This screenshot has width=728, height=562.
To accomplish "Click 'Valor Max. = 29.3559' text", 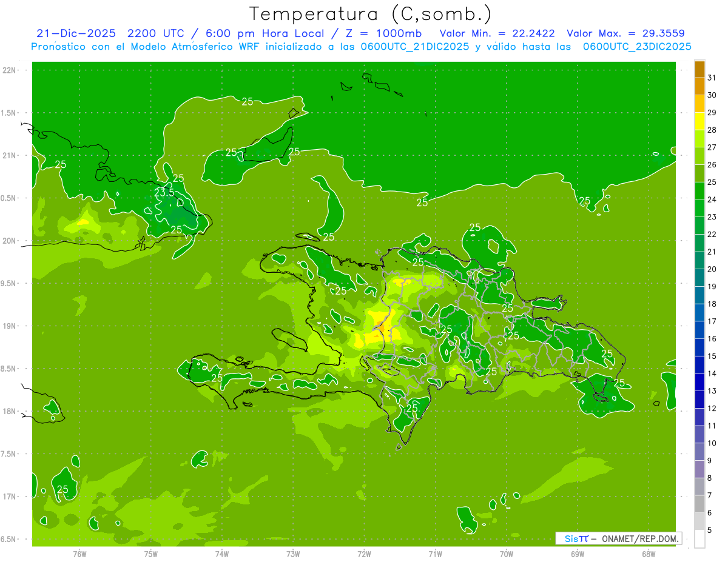I will pos(625,33).
